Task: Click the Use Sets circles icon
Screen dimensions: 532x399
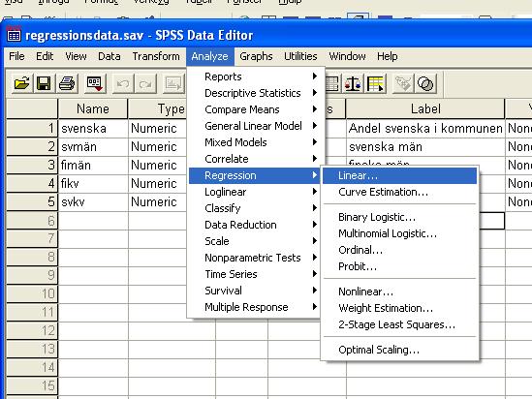Action: pyautogui.click(x=425, y=83)
